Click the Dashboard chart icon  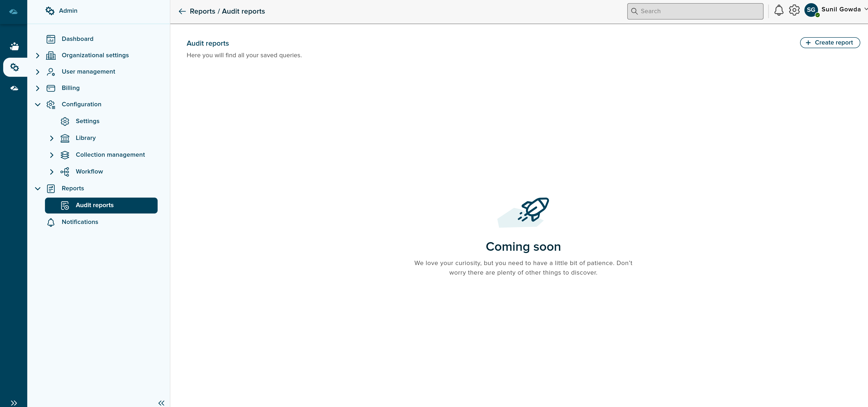(x=51, y=39)
